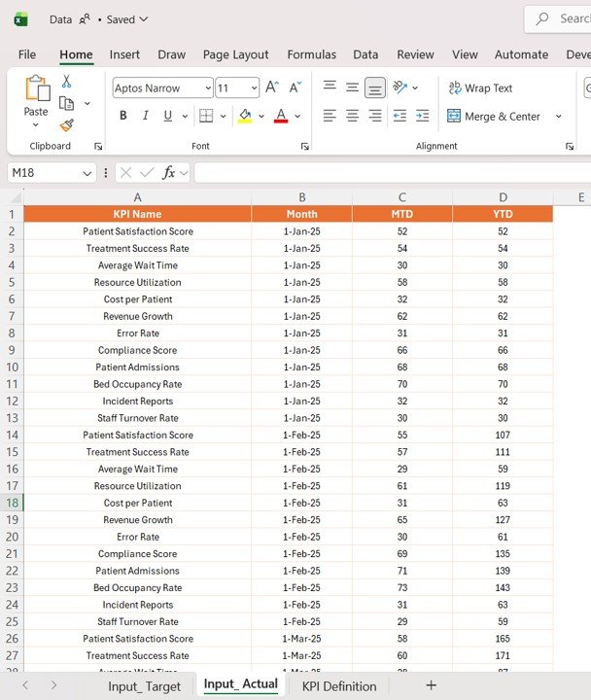Open the font name dropdown Aptos Narrow
591x700 pixels.
[208, 87]
